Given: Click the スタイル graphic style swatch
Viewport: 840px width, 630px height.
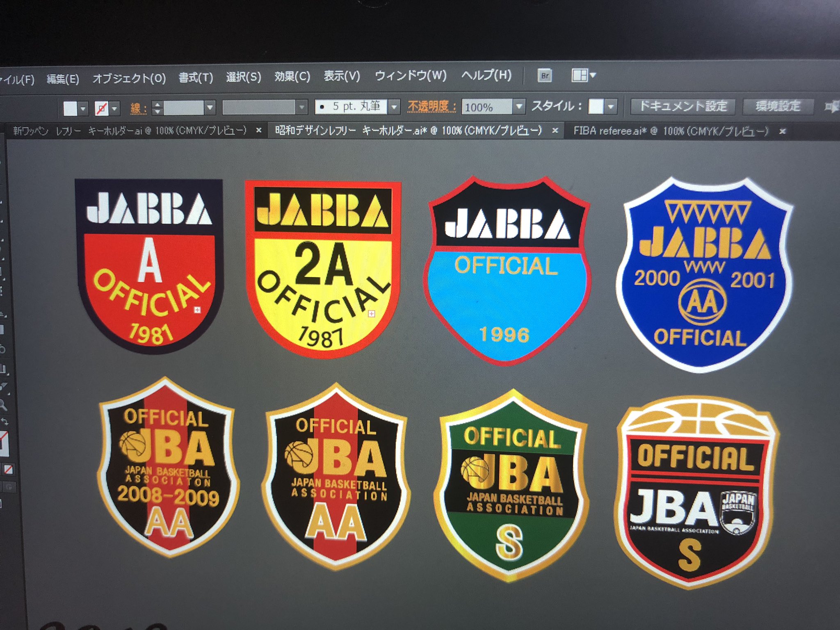Looking at the screenshot, I should coord(596,106).
